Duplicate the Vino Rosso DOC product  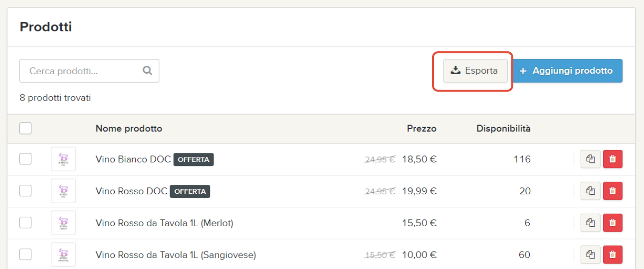coord(591,191)
